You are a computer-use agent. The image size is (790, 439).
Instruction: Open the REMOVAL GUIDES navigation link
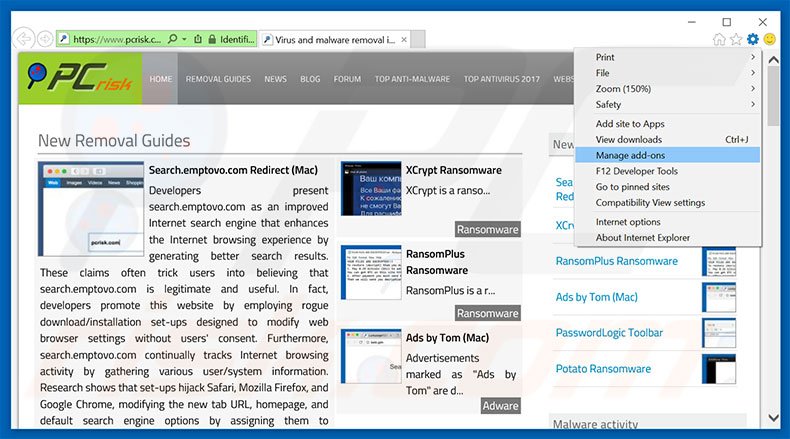[217, 79]
